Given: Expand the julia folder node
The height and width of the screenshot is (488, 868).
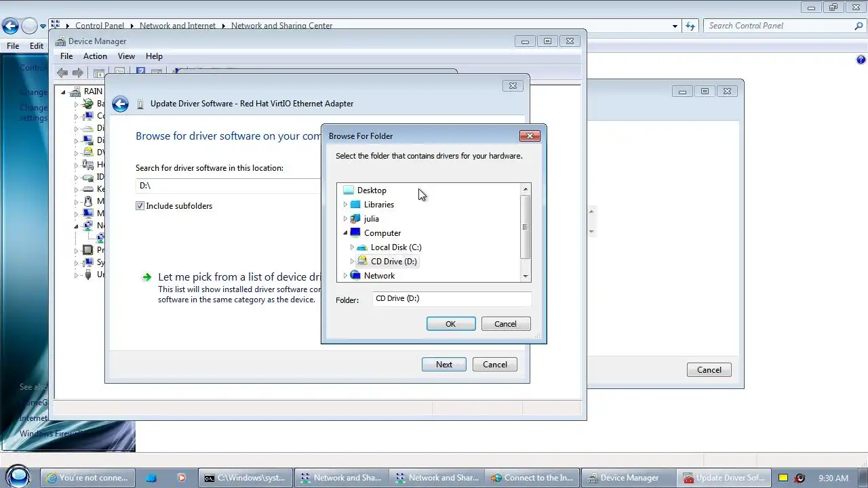Looking at the screenshot, I should click(x=345, y=219).
